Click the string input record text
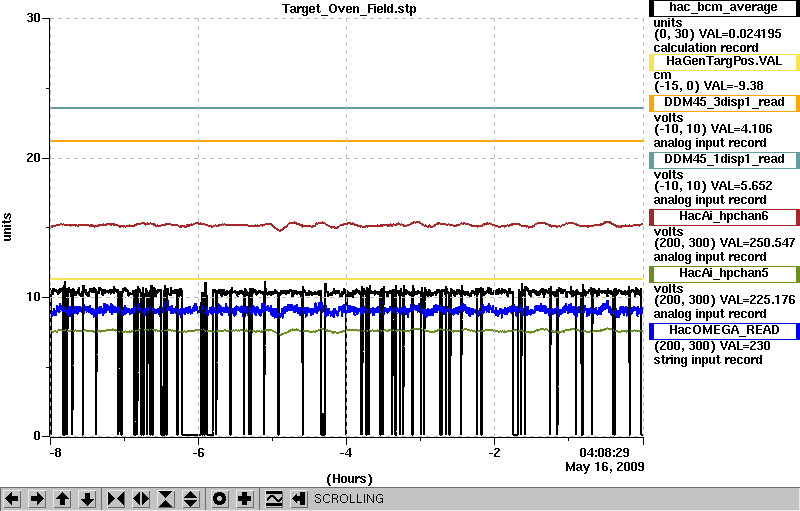This screenshot has height=511, width=800. 708,360
